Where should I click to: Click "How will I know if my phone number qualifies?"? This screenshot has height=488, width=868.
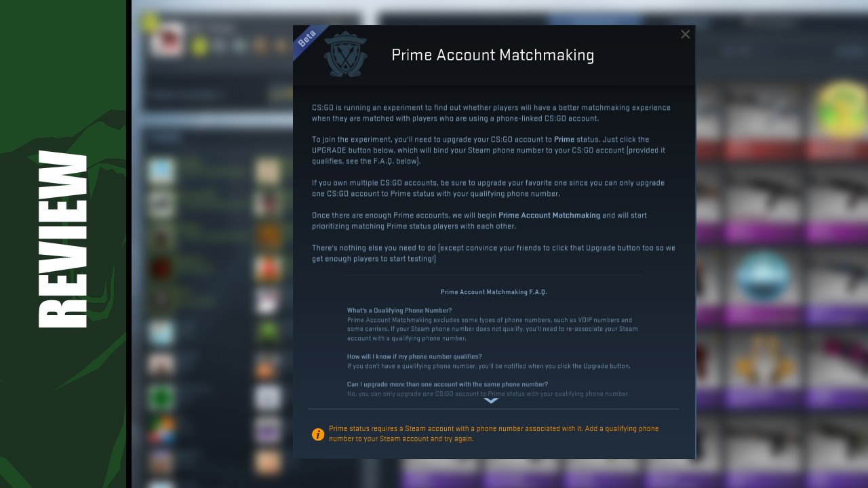pos(414,357)
